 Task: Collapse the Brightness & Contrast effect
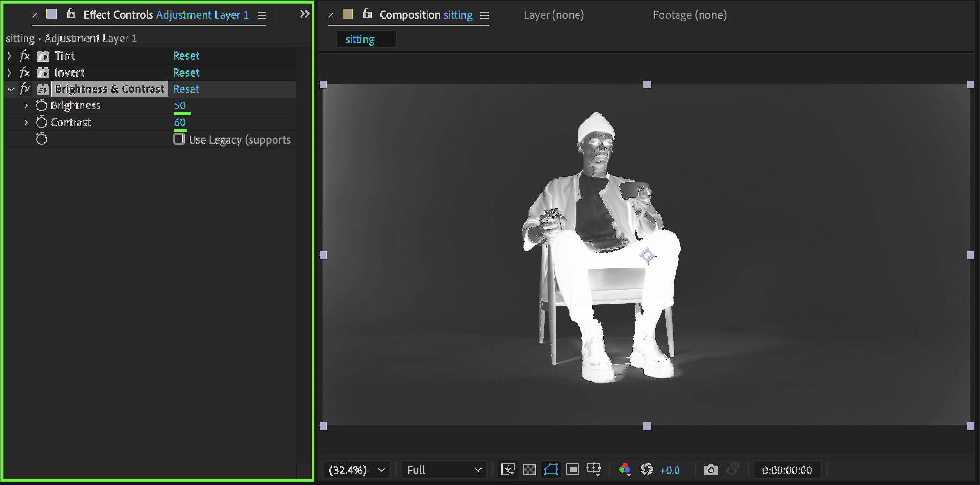click(11, 89)
